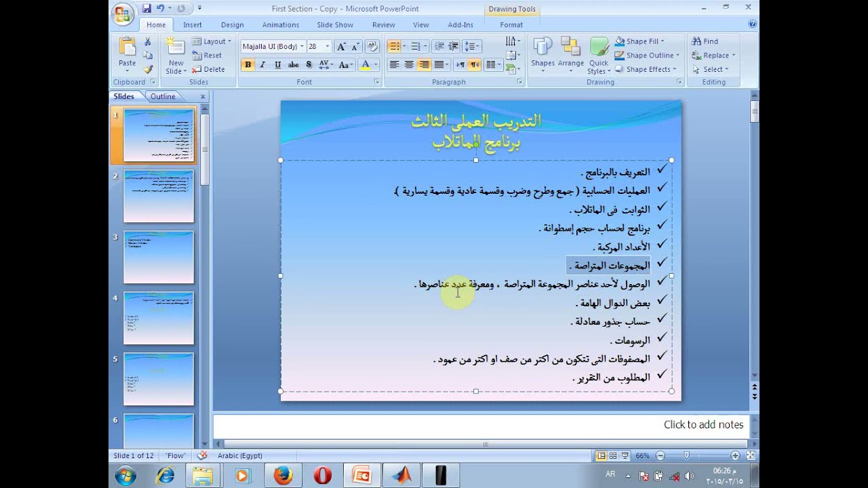Open the font size dropdown
This screenshot has height=488, width=868.
[327, 46]
